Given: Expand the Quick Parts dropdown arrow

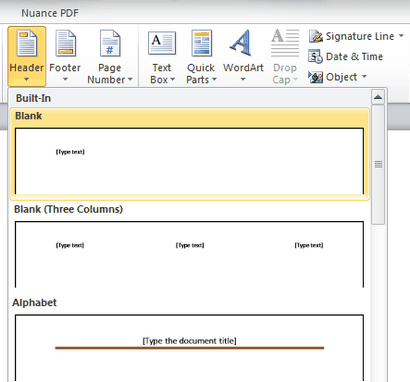Looking at the screenshot, I should 214,79.
